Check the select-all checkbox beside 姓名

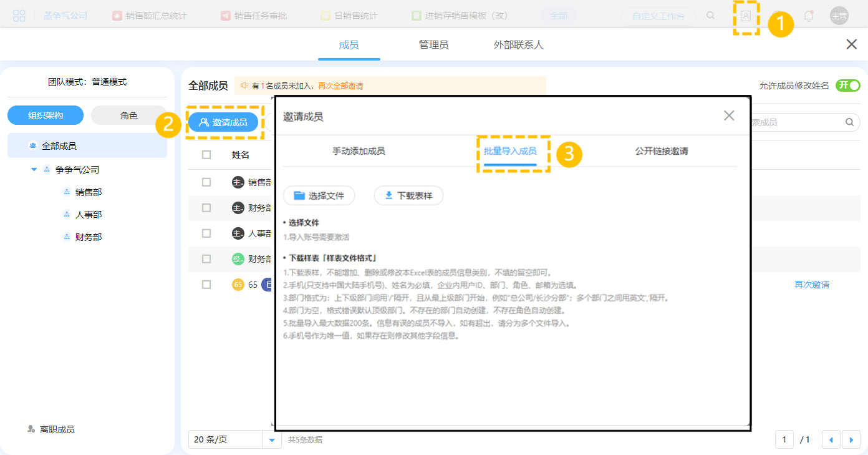click(x=206, y=155)
